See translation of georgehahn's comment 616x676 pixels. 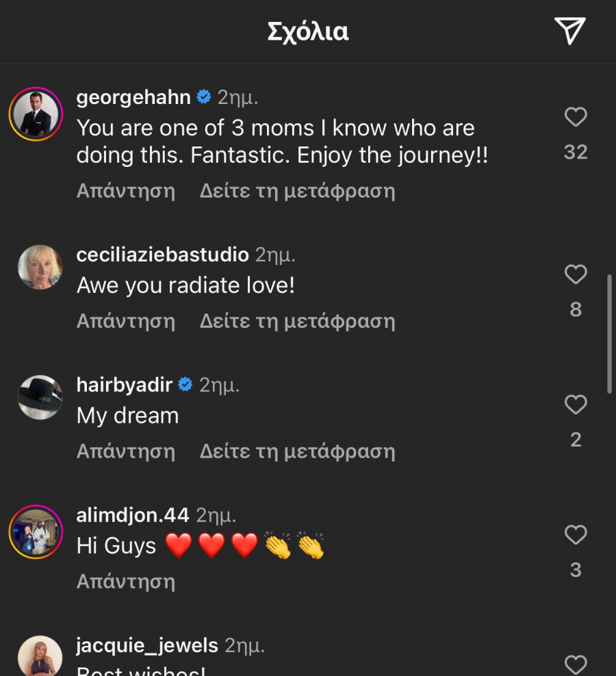click(297, 191)
